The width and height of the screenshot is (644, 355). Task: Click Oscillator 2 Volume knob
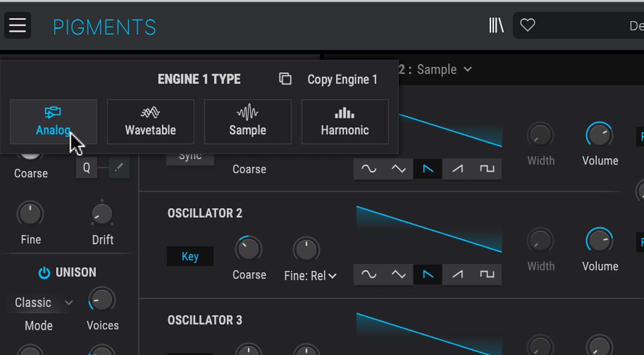click(x=599, y=241)
